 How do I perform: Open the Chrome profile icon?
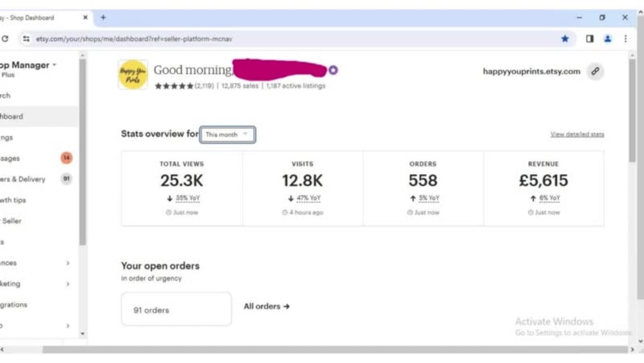(607, 39)
